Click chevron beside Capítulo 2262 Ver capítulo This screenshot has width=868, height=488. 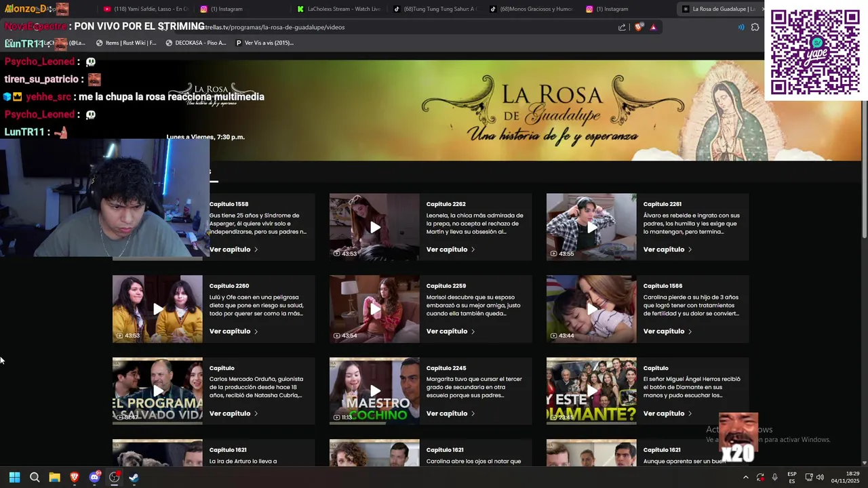(473, 249)
